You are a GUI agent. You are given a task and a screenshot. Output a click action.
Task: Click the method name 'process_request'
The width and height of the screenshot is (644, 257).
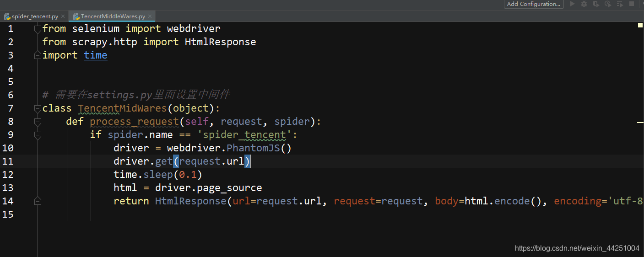point(135,122)
